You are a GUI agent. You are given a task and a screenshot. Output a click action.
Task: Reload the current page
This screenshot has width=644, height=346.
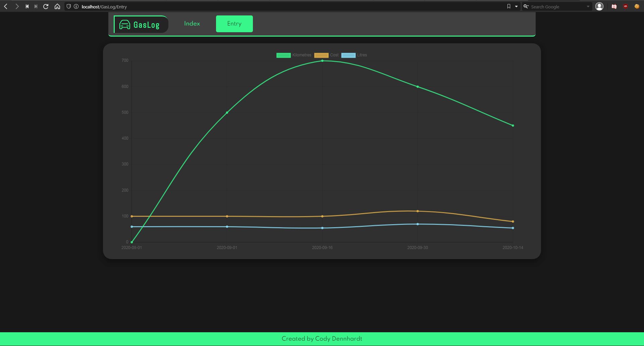coord(46,6)
